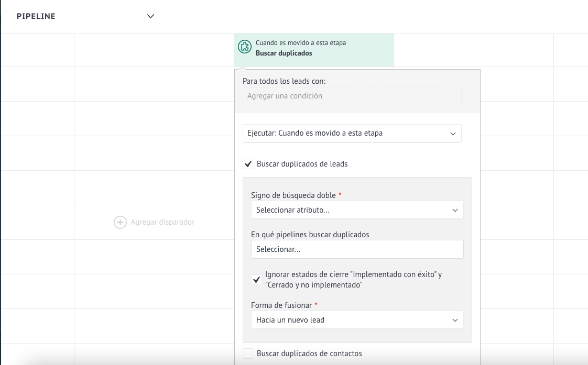588x365 pixels.
Task: Open the PIPELINE selector menu
Action: click(x=85, y=16)
